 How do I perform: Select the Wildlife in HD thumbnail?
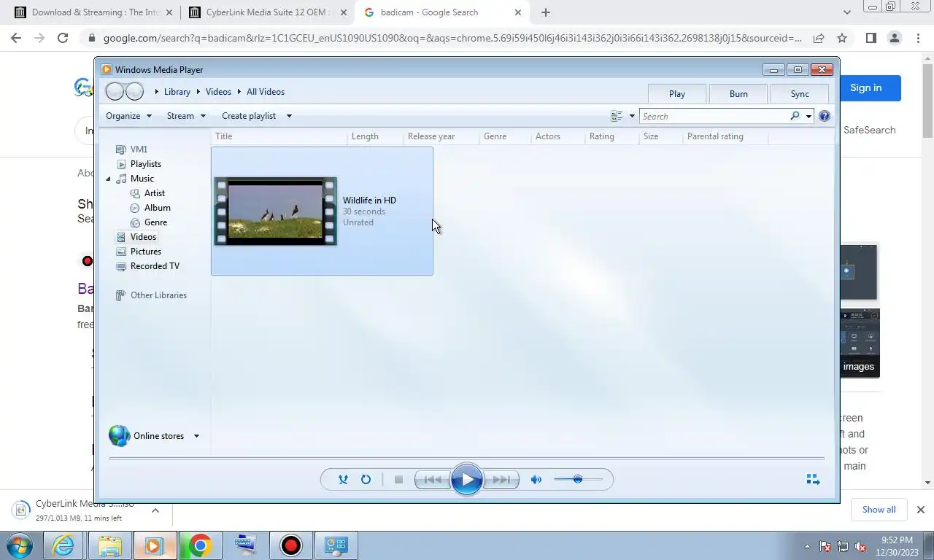click(275, 211)
